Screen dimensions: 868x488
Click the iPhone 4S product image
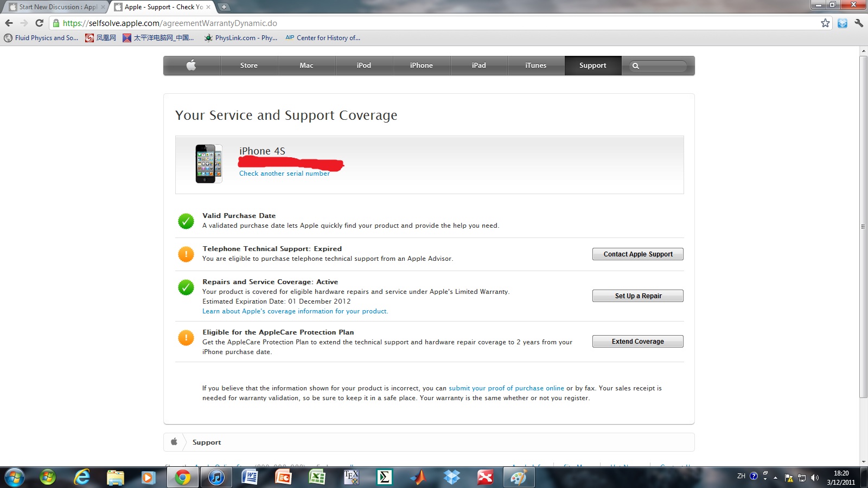(x=209, y=164)
